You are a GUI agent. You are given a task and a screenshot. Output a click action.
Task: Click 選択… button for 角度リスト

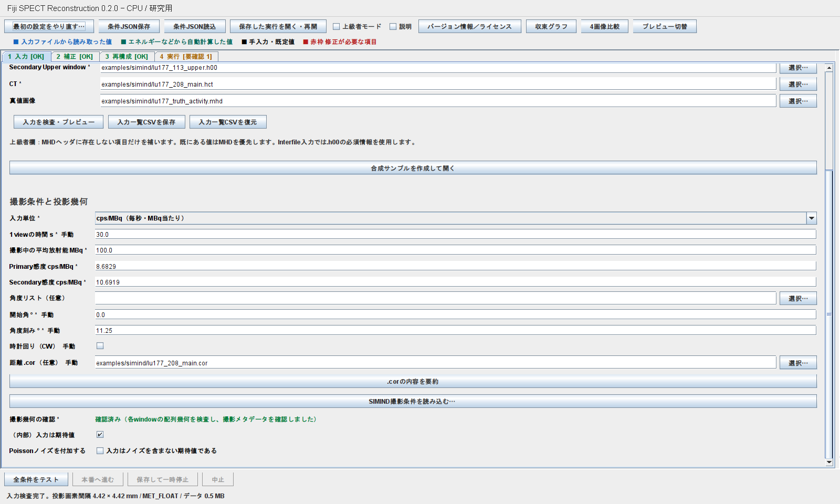tap(798, 298)
